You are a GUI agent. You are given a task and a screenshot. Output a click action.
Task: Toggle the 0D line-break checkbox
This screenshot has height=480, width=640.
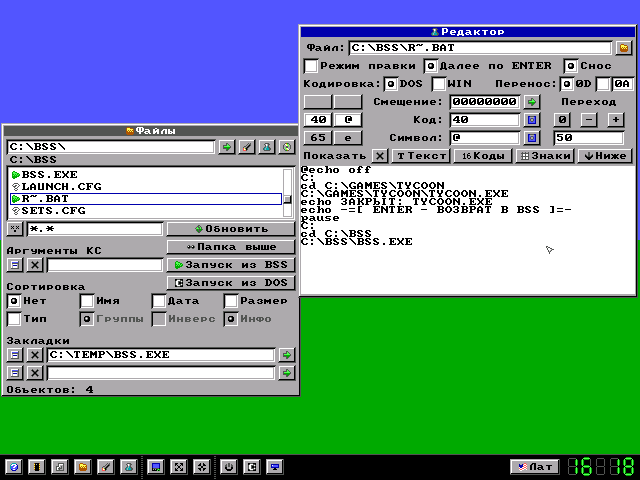567,84
